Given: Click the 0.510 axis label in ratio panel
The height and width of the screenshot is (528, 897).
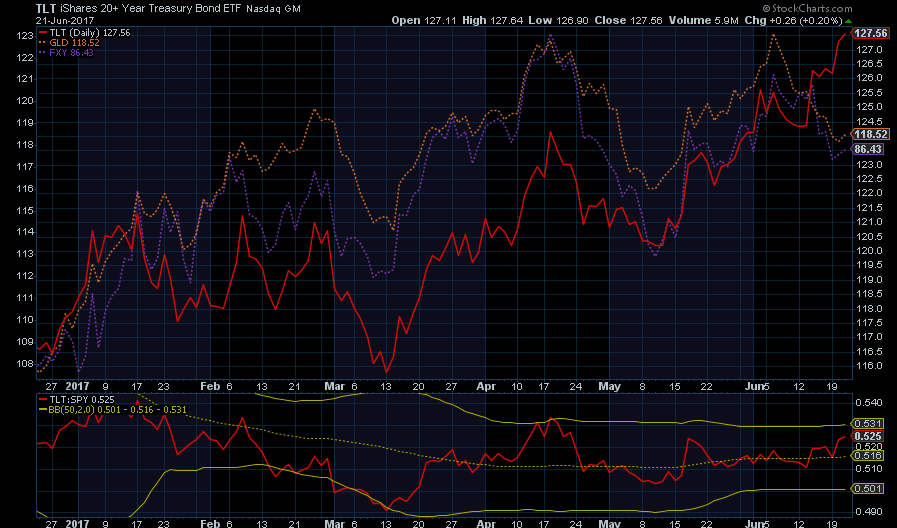Looking at the screenshot, I should [x=868, y=469].
